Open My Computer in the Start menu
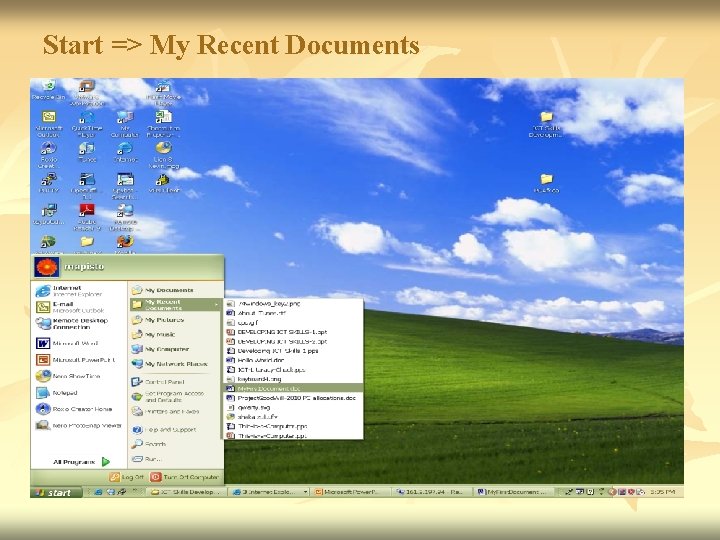720x540 pixels. (x=175, y=349)
